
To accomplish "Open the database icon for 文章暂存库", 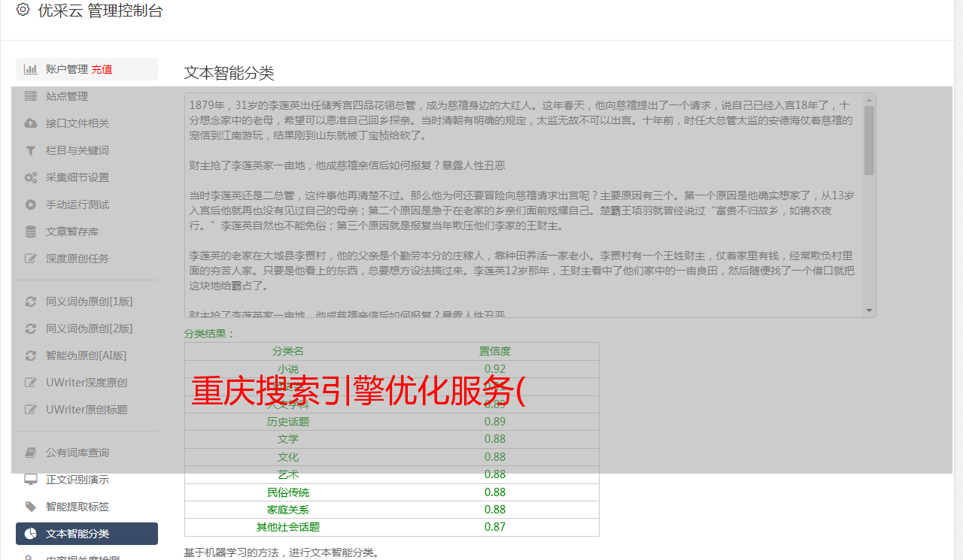I will (31, 232).
